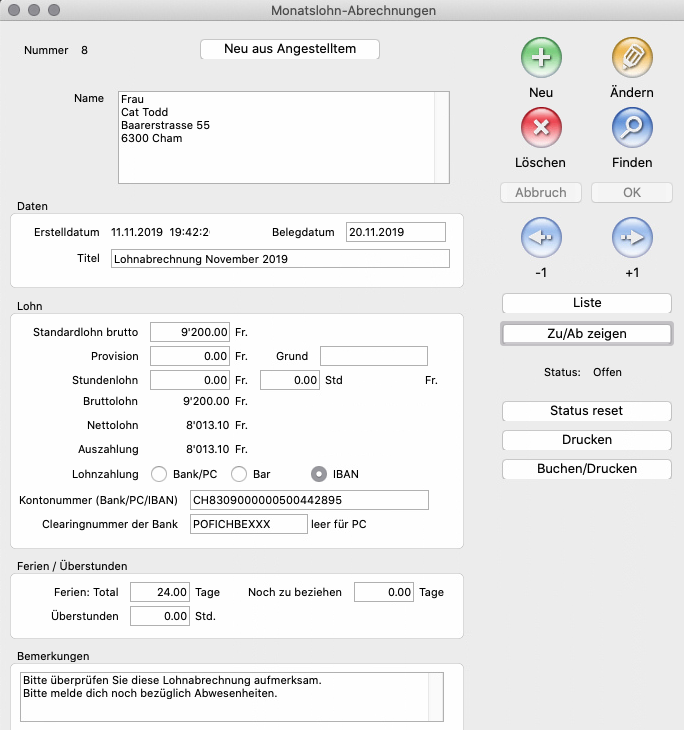Select Bank/PC payment radio button
This screenshot has height=730, width=684.
pyautogui.click(x=158, y=474)
